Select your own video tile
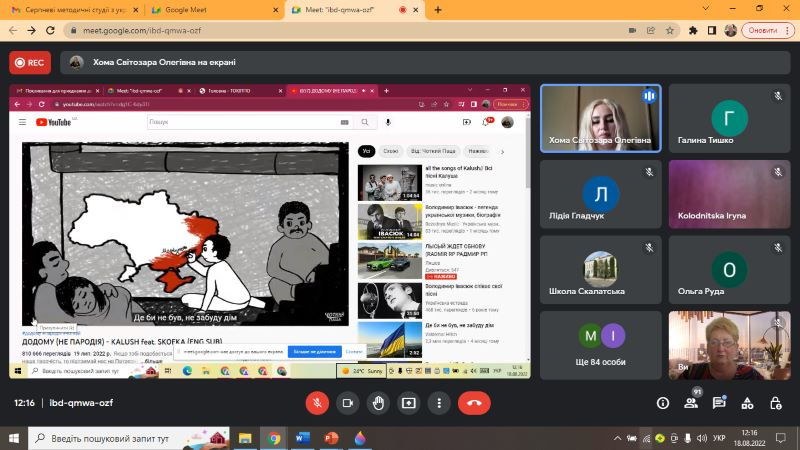The height and width of the screenshot is (450, 800). 730,345
